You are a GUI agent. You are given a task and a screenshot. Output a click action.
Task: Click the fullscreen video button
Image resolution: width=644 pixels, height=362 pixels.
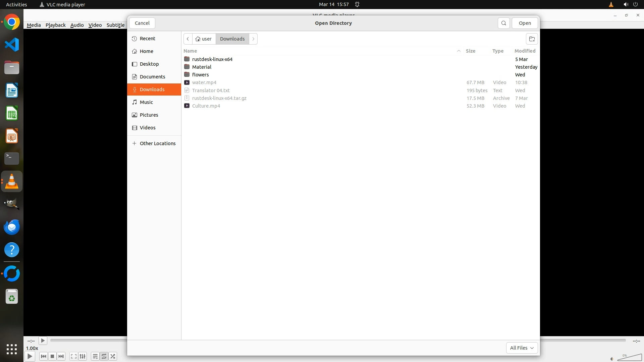(73, 356)
